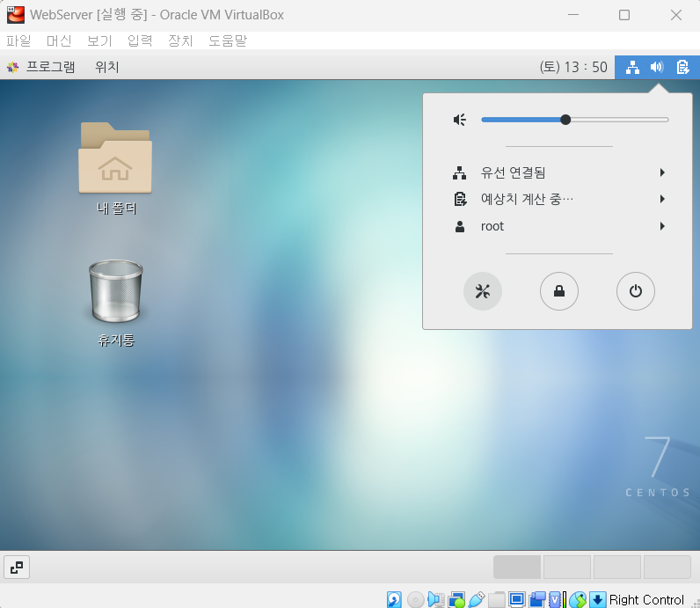The image size is (700, 608).
Task: Click the clock showing (토) 13:50
Action: point(573,67)
